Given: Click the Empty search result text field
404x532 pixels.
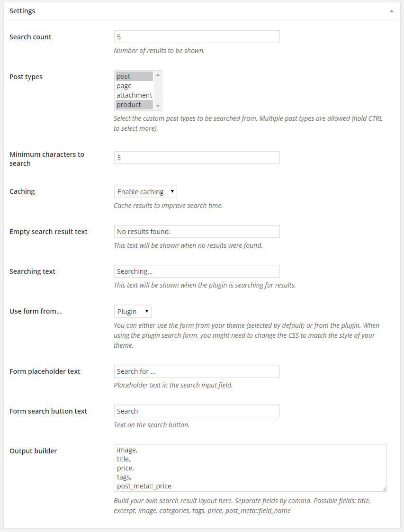Looking at the screenshot, I should pyautogui.click(x=197, y=232).
